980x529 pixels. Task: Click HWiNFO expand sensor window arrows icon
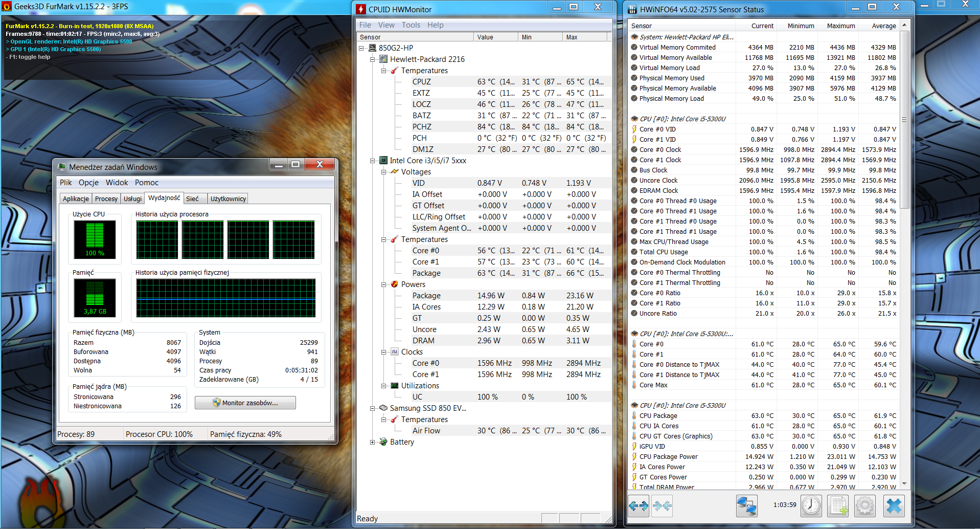pos(639,505)
